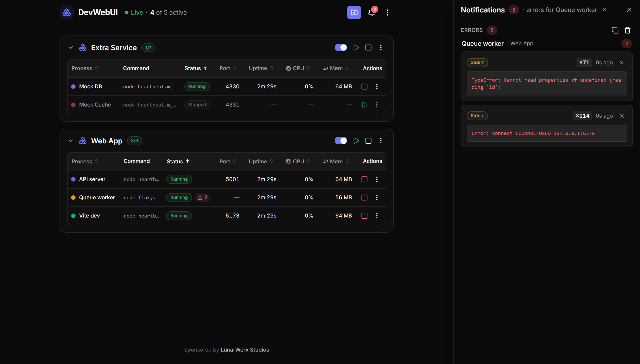Image resolution: width=640 pixels, height=364 pixels.
Task: Close the Notifications panel
Action: click(x=629, y=10)
